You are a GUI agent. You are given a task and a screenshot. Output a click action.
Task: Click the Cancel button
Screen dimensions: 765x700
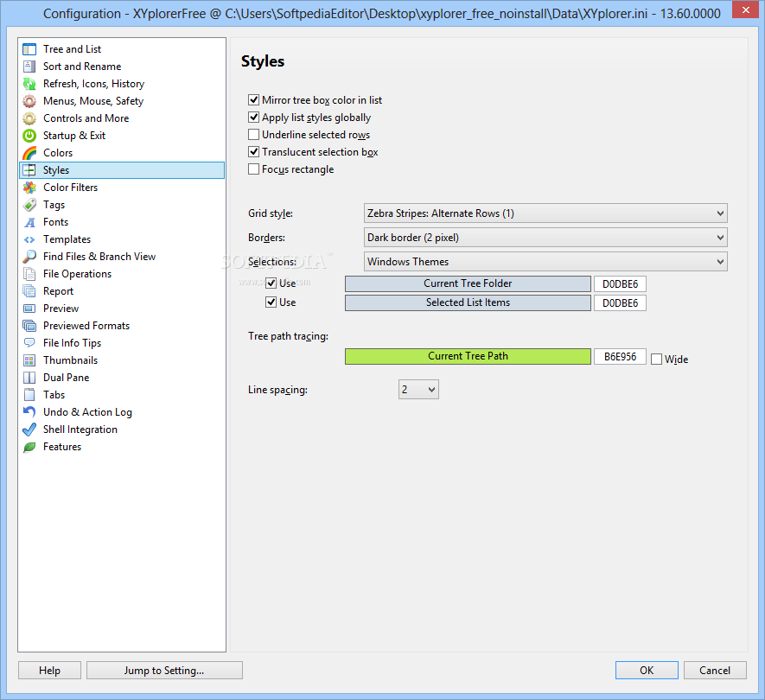point(715,671)
